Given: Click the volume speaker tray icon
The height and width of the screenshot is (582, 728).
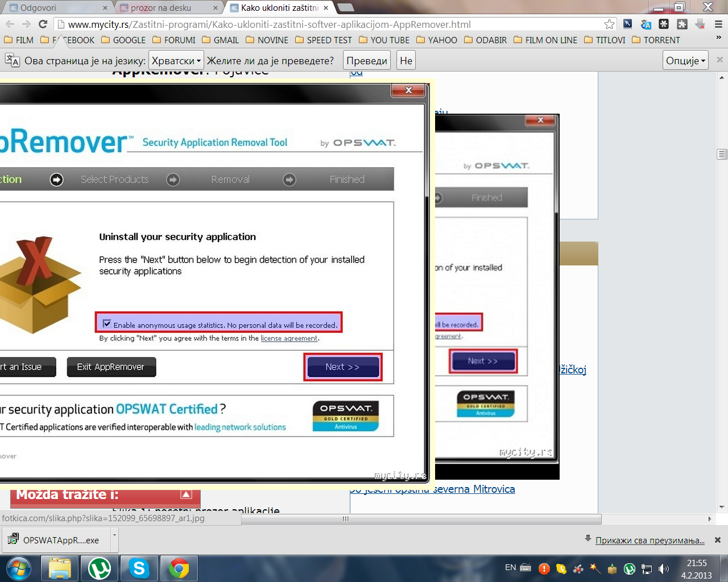Looking at the screenshot, I should click(x=664, y=568).
